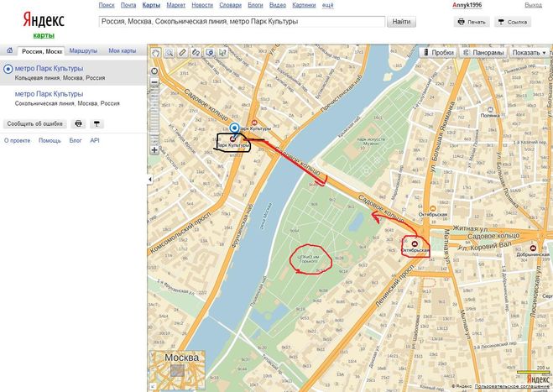Click the Найти search button
Viewport: 553px width, 392px height.
pos(401,22)
